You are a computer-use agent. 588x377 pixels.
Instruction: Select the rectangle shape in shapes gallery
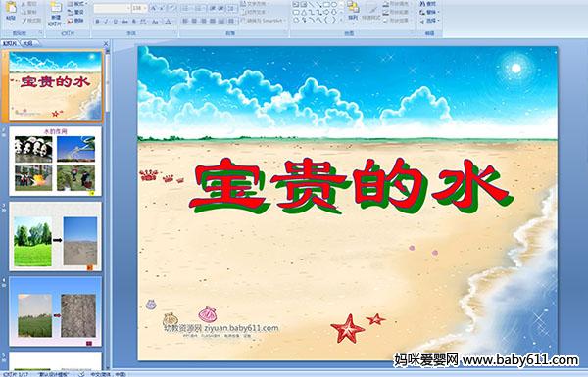327,5
